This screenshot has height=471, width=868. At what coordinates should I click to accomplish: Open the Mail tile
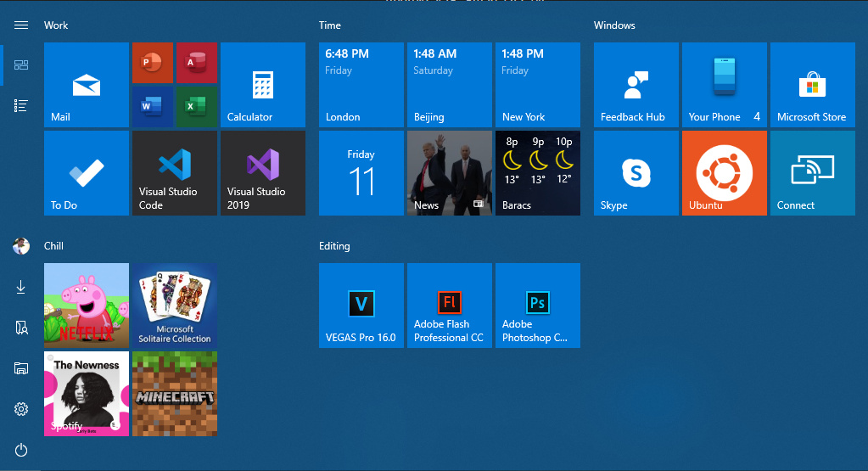click(87, 85)
